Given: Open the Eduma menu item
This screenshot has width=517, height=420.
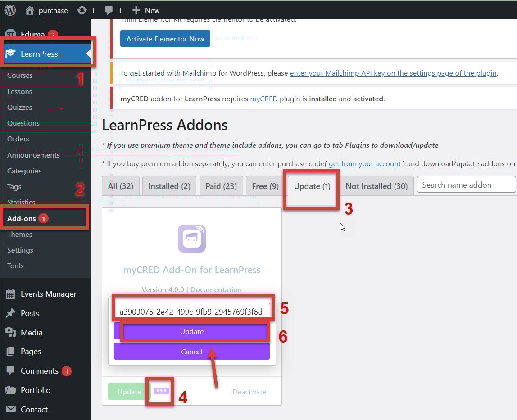Looking at the screenshot, I should pyautogui.click(x=32, y=34).
